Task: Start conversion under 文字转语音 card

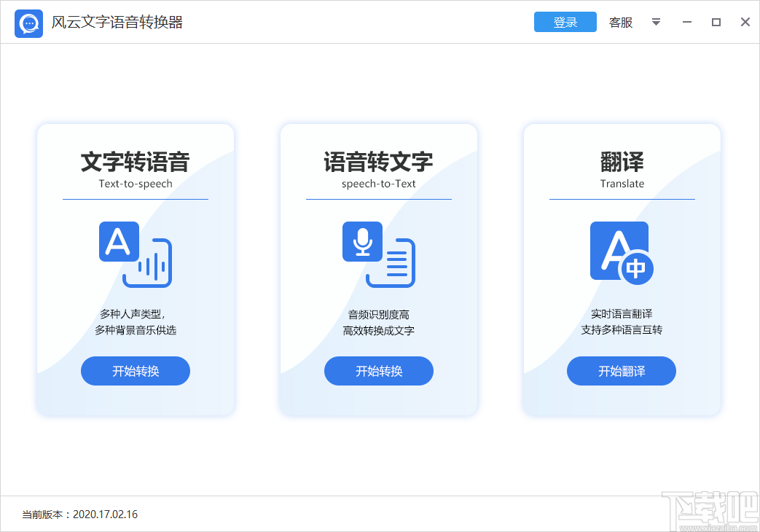Action: coord(135,371)
